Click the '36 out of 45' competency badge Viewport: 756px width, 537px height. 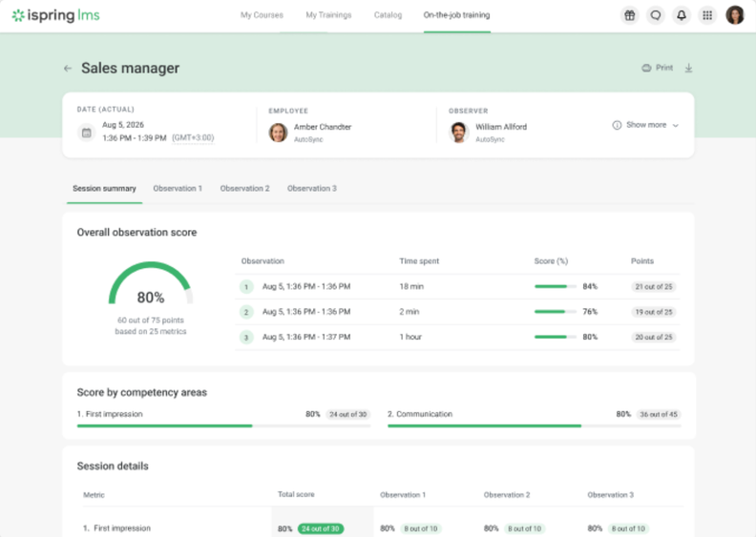click(x=659, y=414)
